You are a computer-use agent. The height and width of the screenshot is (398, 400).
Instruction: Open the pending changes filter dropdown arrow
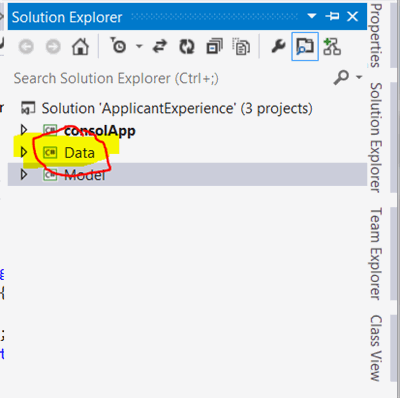pos(139,46)
